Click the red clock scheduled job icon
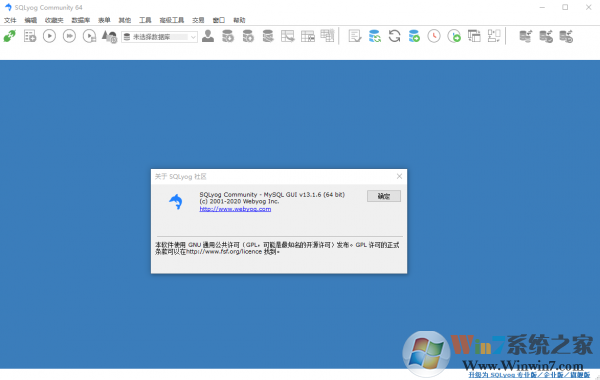This screenshot has height=380, width=600. 434,36
